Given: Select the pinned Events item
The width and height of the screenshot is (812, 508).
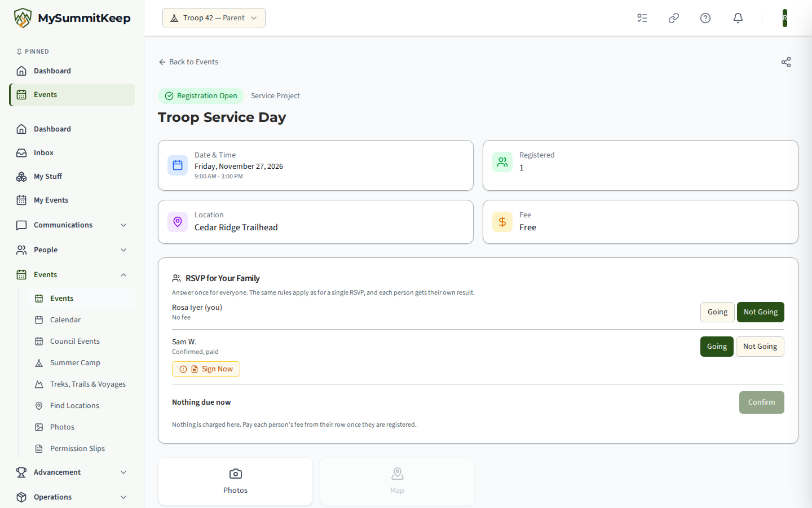Looking at the screenshot, I should [x=72, y=95].
